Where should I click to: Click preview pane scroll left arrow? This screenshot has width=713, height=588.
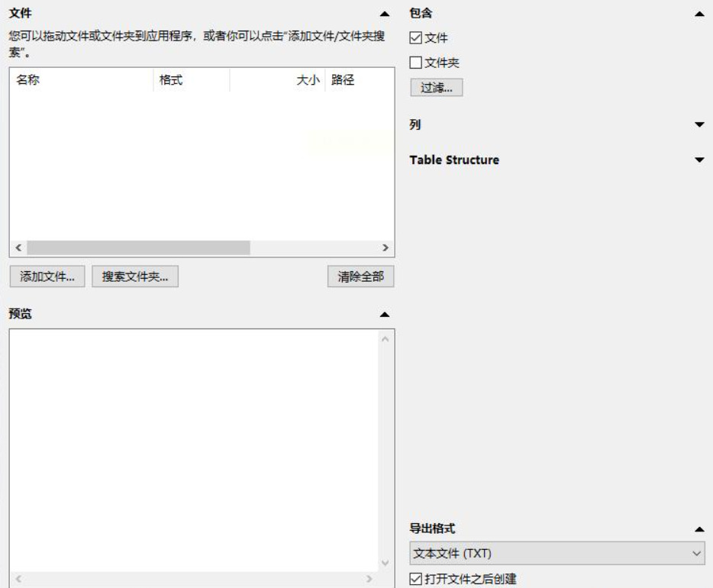coord(18,579)
